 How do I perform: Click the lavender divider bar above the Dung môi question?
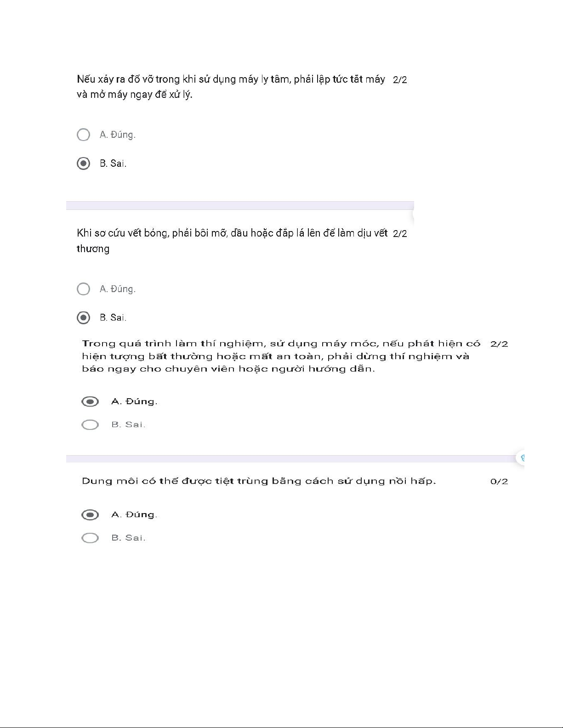click(x=291, y=459)
